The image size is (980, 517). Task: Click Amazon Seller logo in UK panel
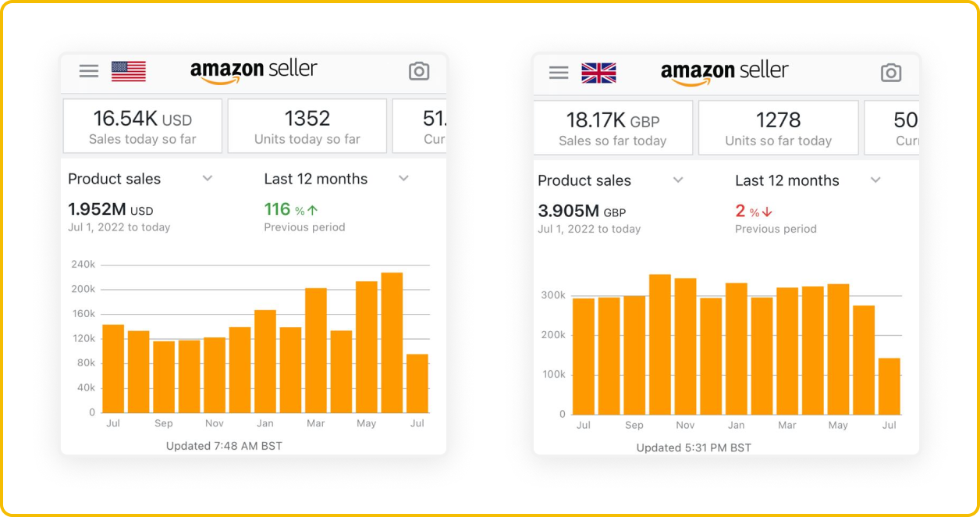coord(724,72)
